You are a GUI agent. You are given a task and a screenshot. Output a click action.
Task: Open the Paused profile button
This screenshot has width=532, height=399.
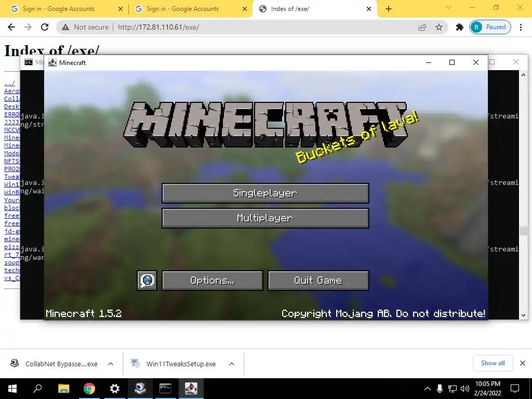pos(490,27)
